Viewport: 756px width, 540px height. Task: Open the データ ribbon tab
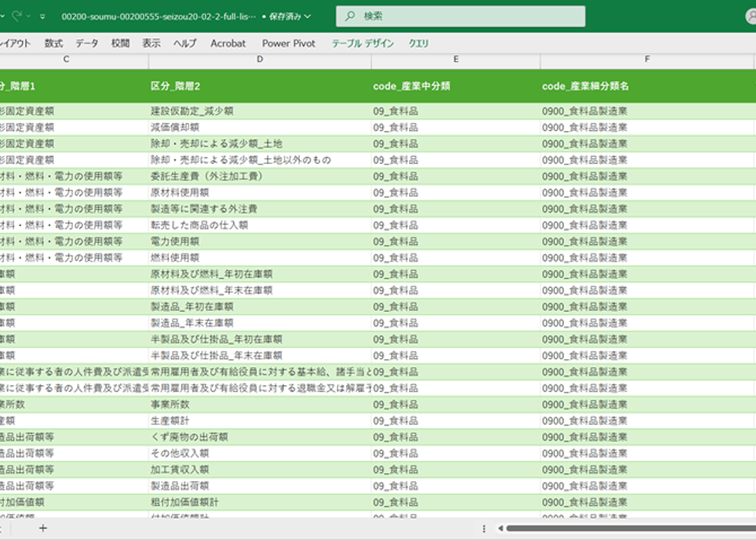(x=87, y=43)
